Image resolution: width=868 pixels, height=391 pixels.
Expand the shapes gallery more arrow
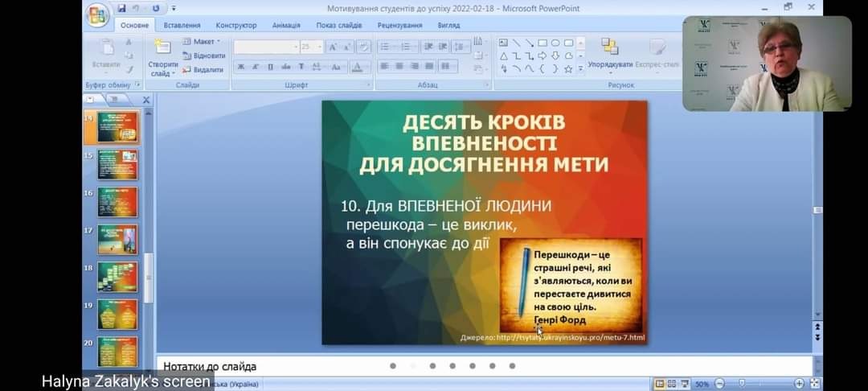[x=581, y=70]
